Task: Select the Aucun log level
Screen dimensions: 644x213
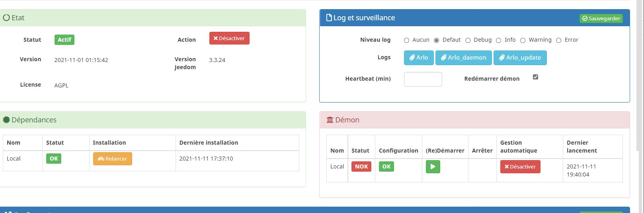Action: tap(406, 40)
